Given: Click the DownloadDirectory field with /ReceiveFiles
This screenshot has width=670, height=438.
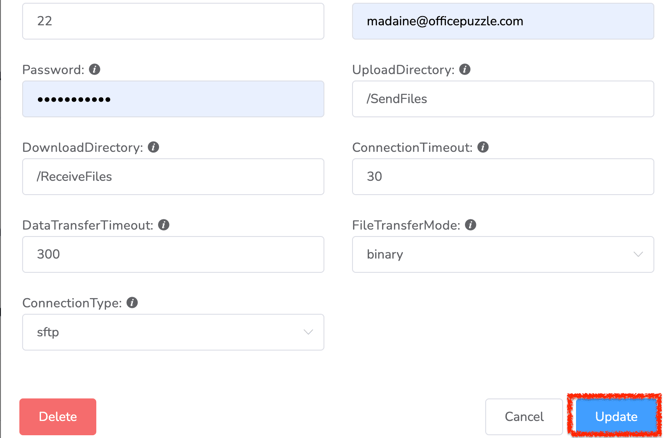Looking at the screenshot, I should pyautogui.click(x=172, y=177).
